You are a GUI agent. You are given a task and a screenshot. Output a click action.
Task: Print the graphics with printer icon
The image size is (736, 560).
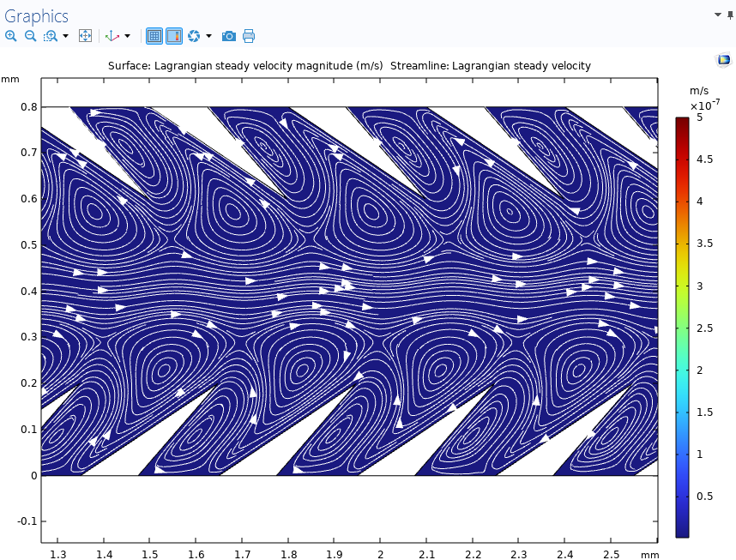point(249,36)
